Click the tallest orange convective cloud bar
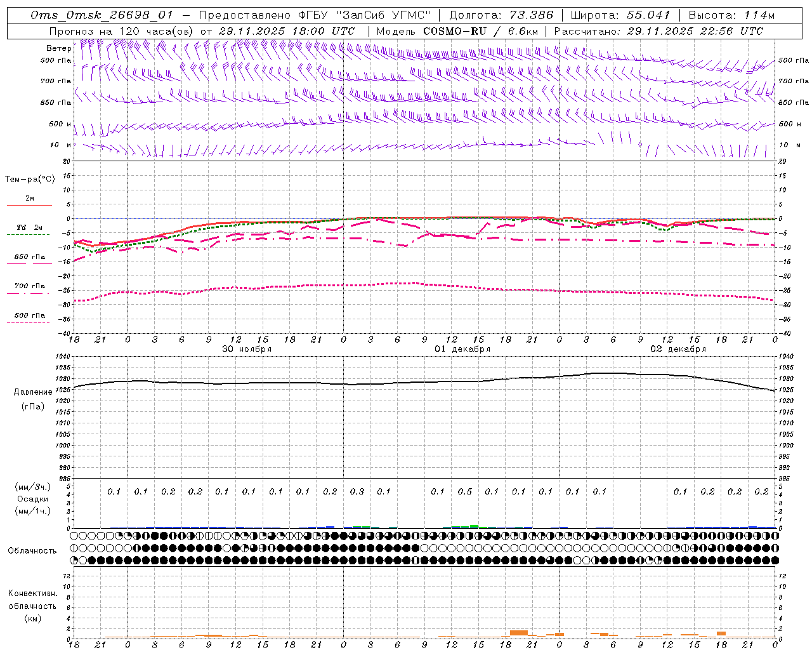Viewport: 812px width, 650px height. point(519,633)
